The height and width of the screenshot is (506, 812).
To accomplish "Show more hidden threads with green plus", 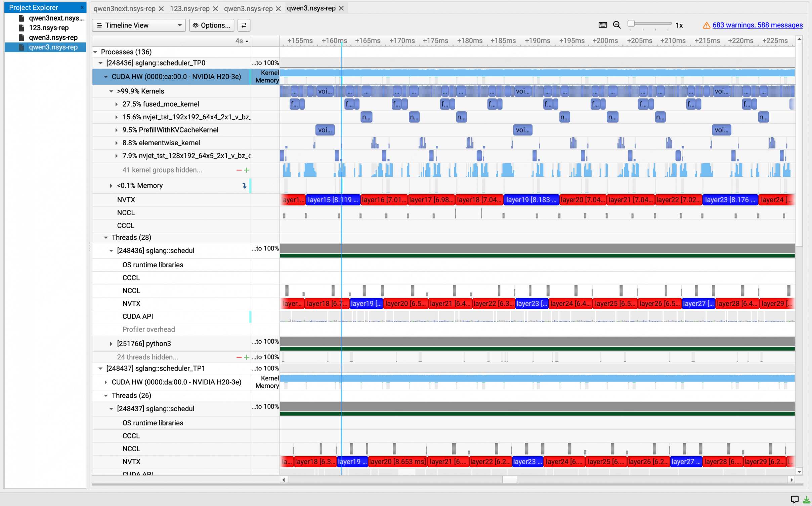I will [247, 357].
